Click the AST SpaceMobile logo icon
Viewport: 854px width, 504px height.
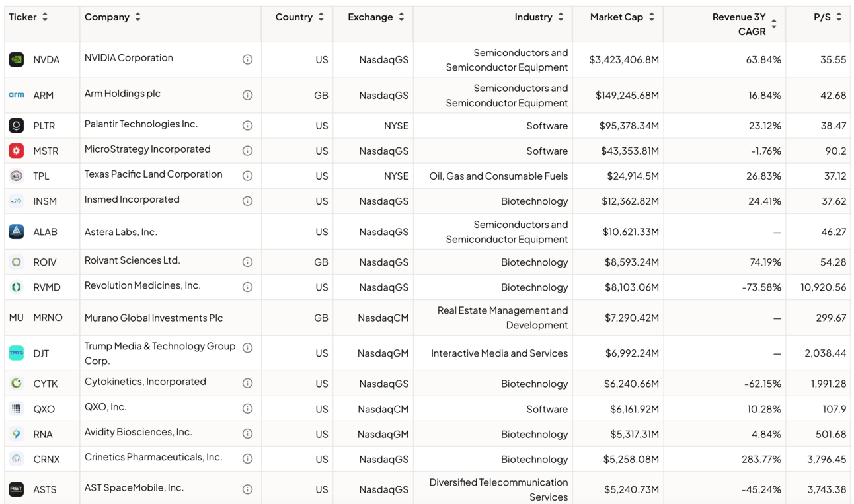(17, 489)
